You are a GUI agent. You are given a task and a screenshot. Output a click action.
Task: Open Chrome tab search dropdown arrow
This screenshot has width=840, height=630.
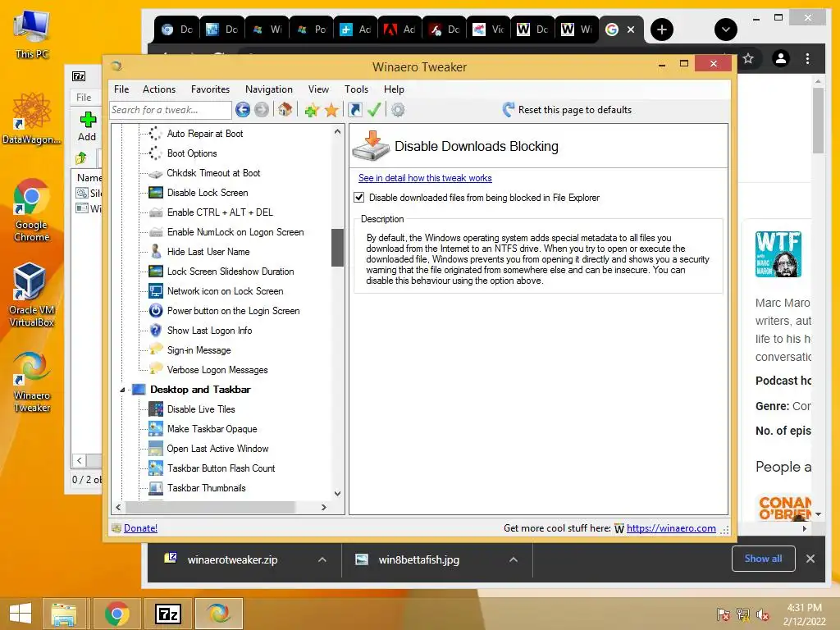click(726, 30)
